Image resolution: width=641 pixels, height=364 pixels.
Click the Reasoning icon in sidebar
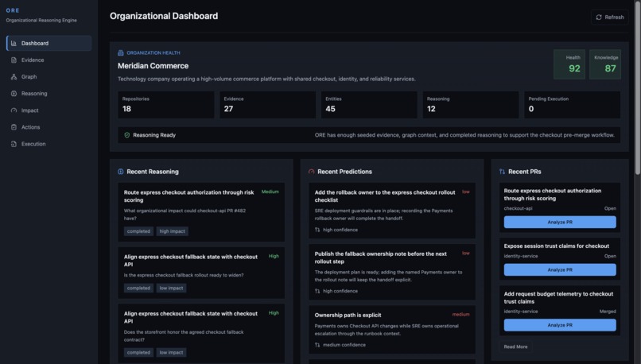[x=14, y=94]
